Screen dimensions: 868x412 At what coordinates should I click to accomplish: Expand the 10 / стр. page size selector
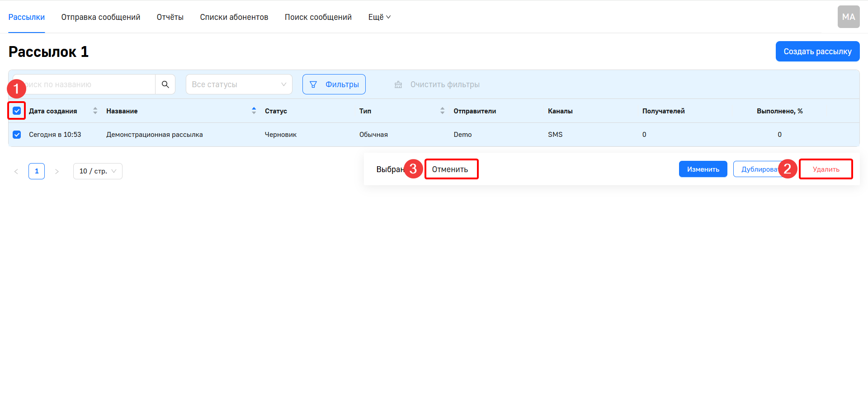[x=98, y=171]
